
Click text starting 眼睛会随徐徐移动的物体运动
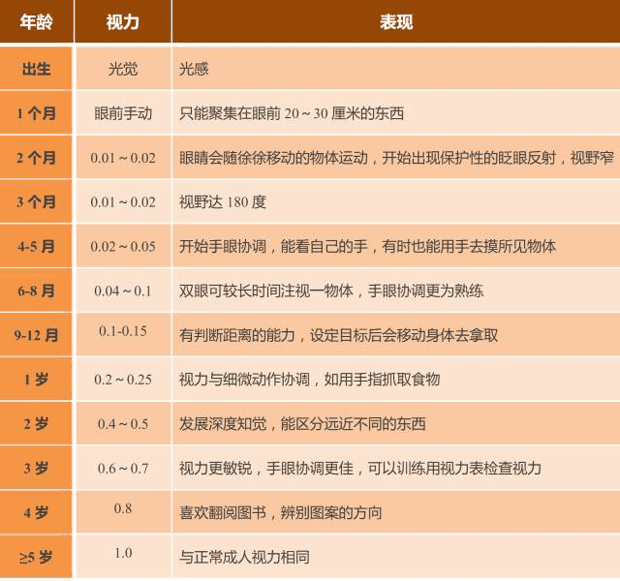pos(396,157)
